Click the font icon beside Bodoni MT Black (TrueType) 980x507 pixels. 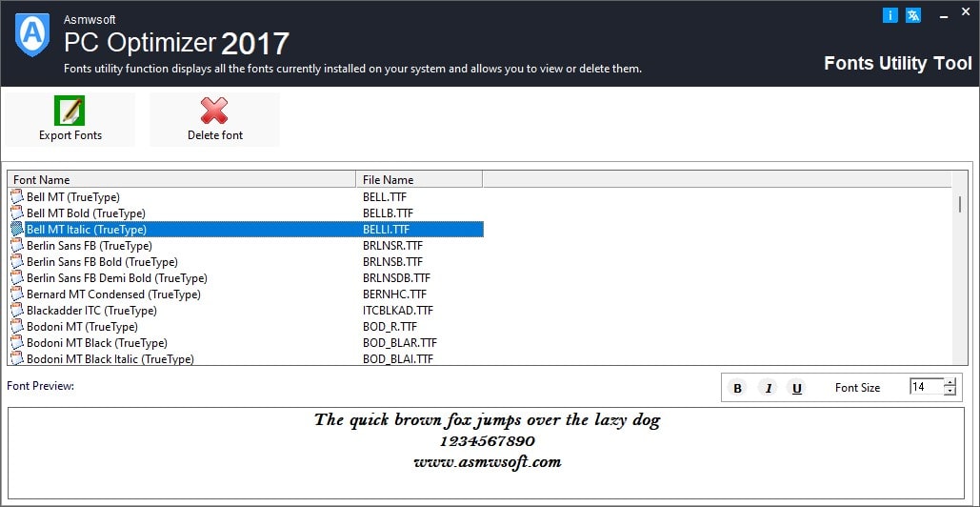[17, 343]
